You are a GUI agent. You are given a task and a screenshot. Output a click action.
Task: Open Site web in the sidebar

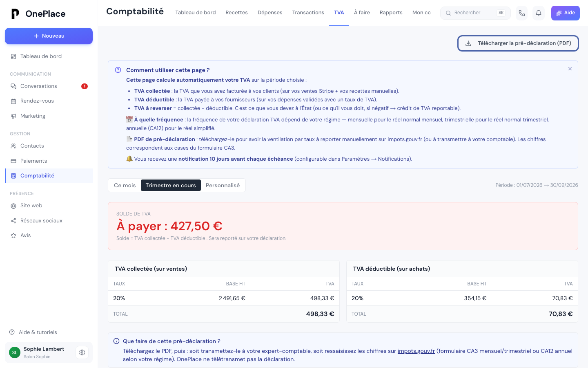[49, 206]
